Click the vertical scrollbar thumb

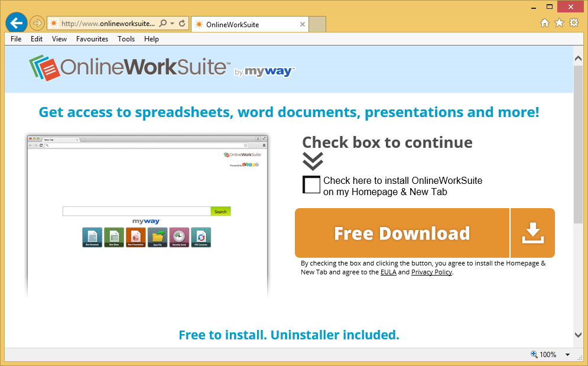[x=579, y=144]
